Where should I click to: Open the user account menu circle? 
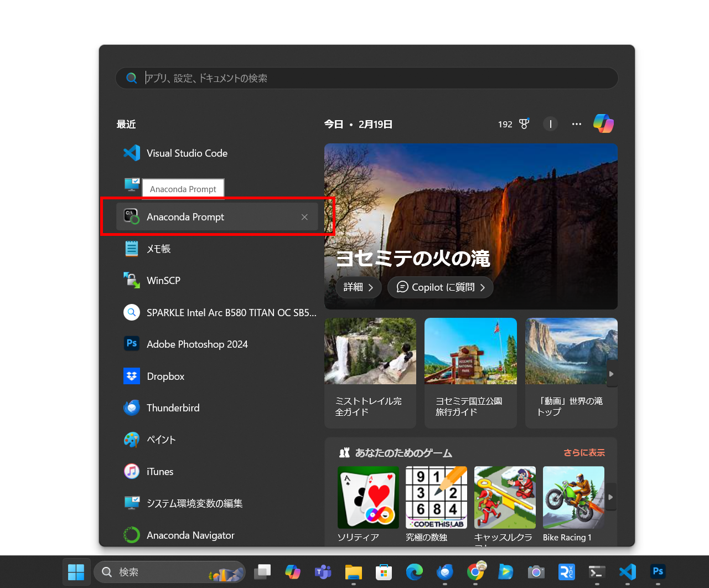click(x=550, y=123)
